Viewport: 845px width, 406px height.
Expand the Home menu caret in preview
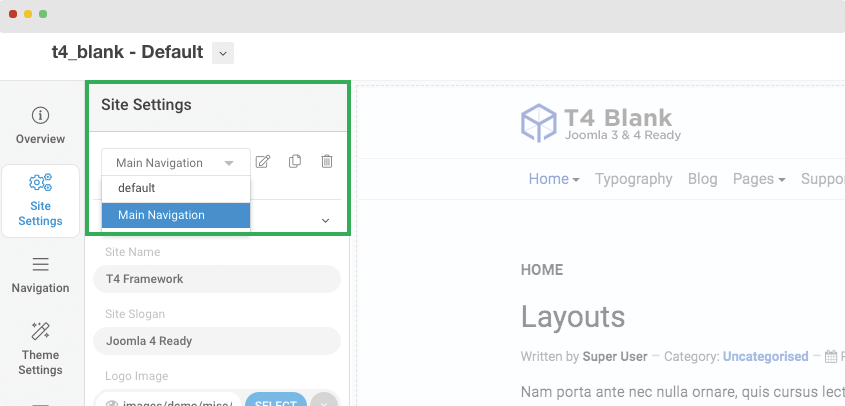click(576, 180)
